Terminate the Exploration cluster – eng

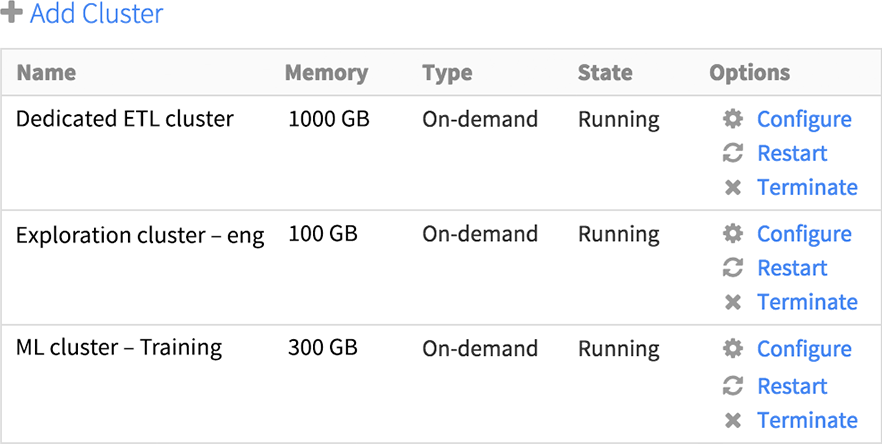point(807,302)
